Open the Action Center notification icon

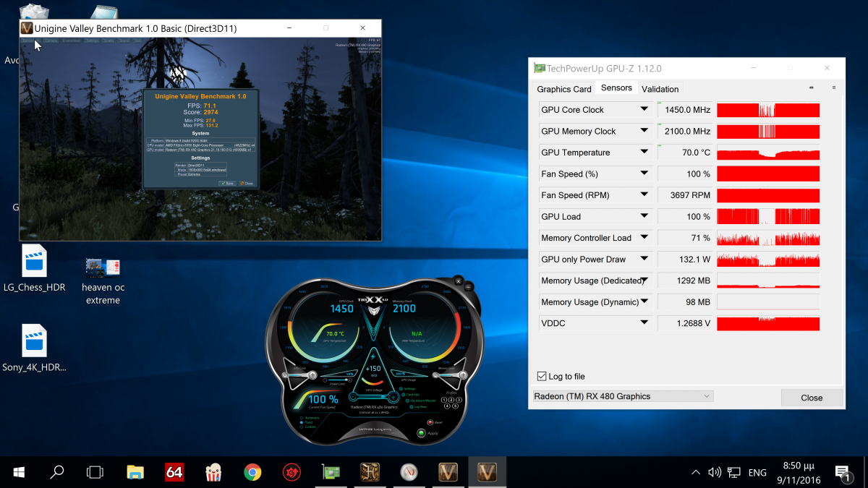tap(843, 473)
